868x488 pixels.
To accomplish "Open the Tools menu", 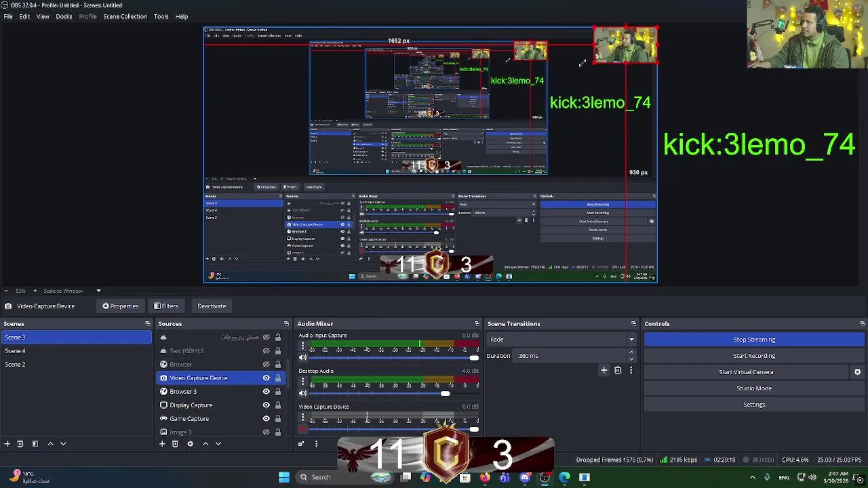I will (161, 16).
